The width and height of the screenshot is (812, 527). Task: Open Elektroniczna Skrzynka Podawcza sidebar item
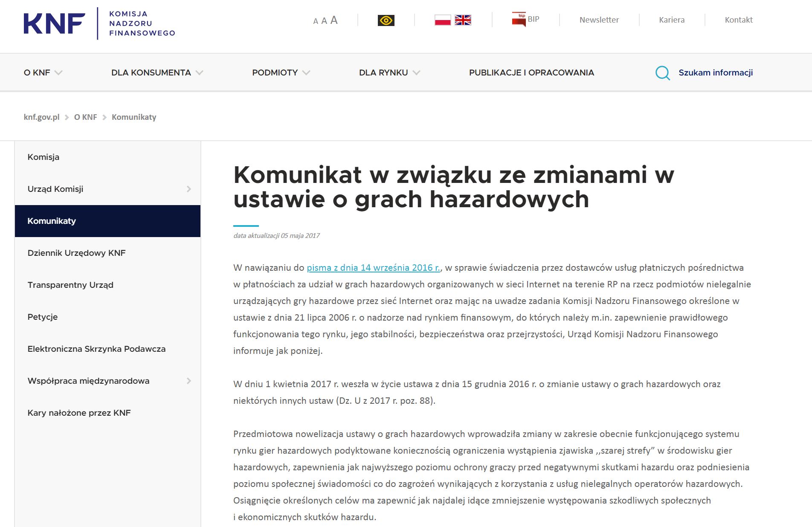(x=107, y=349)
